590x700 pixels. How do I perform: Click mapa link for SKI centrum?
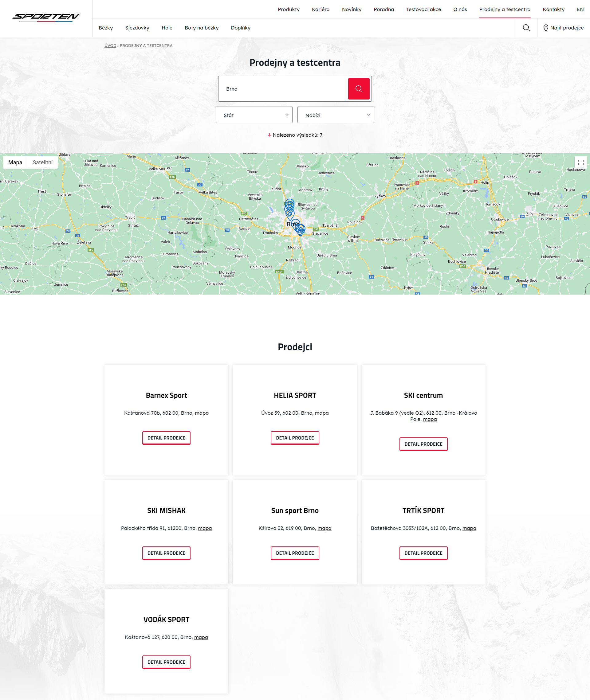click(x=430, y=419)
